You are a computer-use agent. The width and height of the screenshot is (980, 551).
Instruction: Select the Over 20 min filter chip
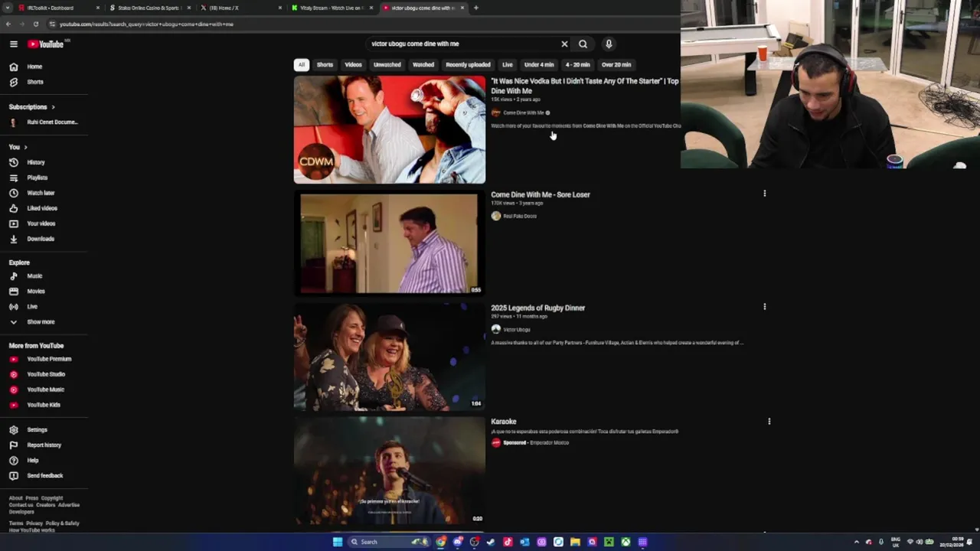616,65
